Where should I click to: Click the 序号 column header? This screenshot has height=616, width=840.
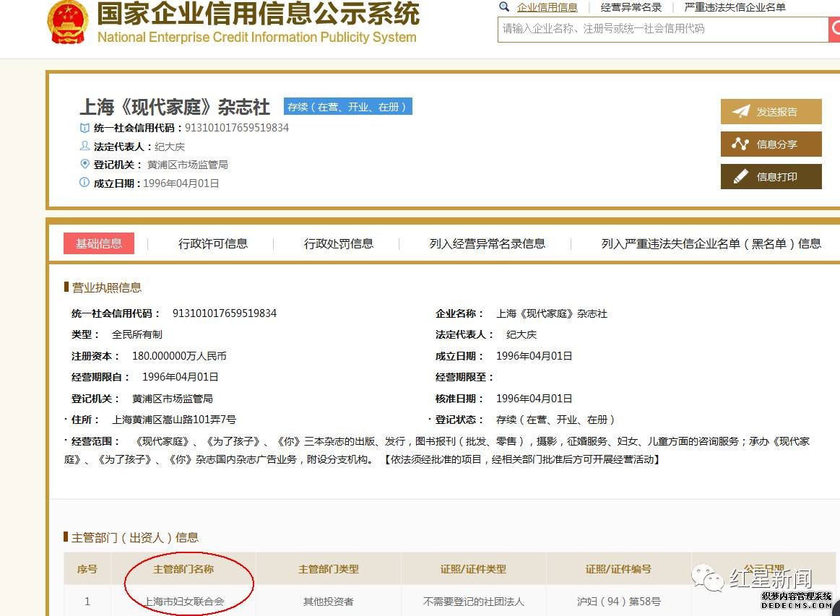87,569
